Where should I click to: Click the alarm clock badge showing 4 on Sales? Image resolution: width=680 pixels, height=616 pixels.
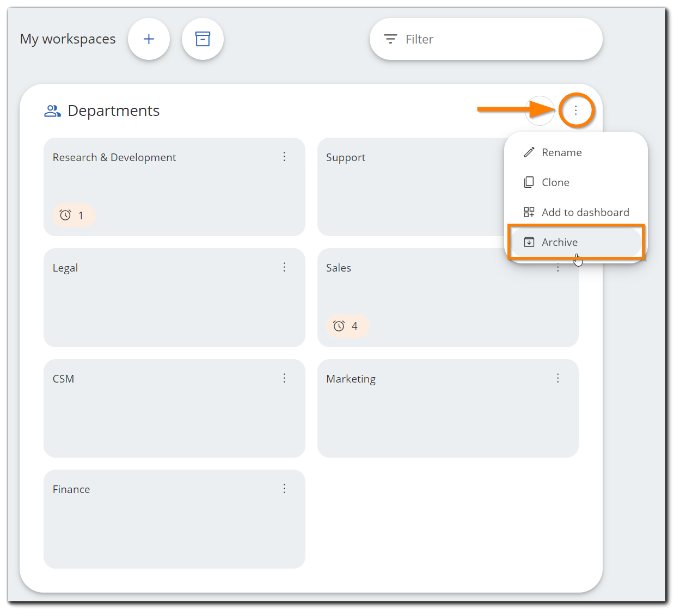click(x=347, y=325)
